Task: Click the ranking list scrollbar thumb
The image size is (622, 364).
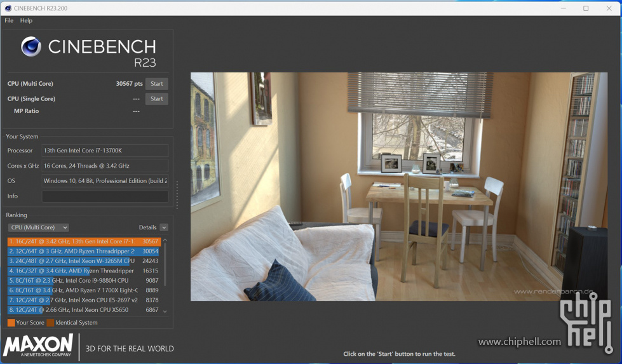Action: pos(165,264)
